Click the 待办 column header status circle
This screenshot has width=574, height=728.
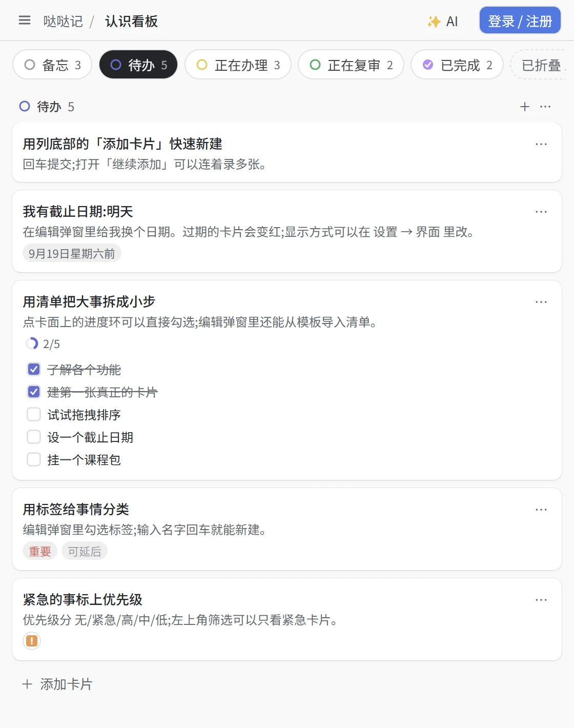click(25, 106)
